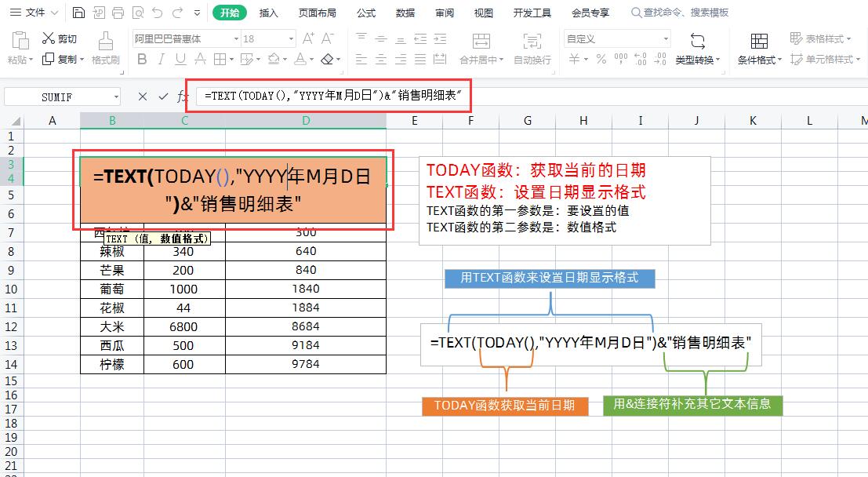This screenshot has height=477, width=868.
Task: Open the number format dropdown 自定义
Action: [x=666, y=38]
